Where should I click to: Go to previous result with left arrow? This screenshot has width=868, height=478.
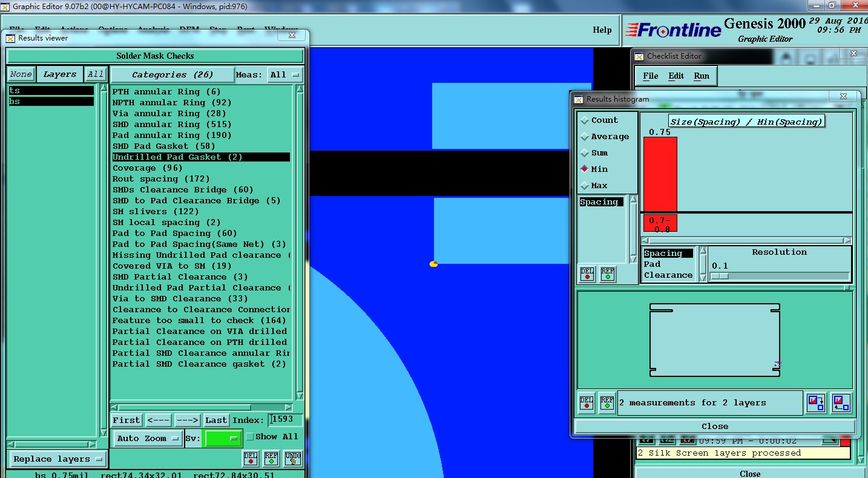point(158,421)
